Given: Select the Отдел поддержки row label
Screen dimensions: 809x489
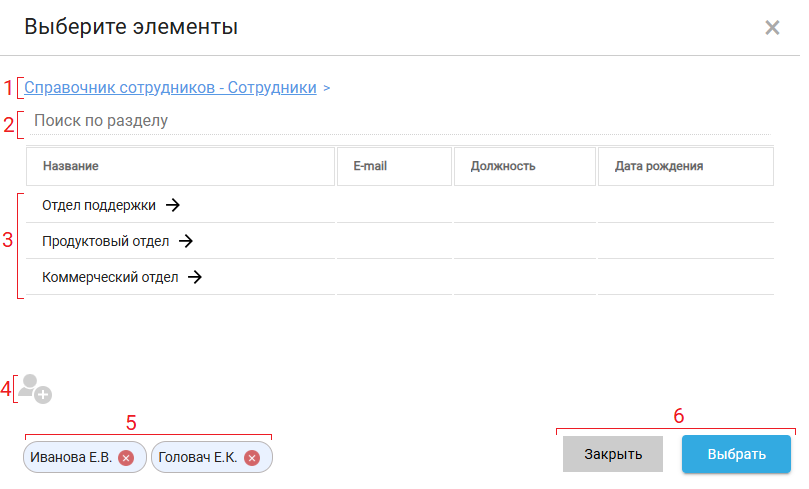Looking at the screenshot, I should coord(99,205).
